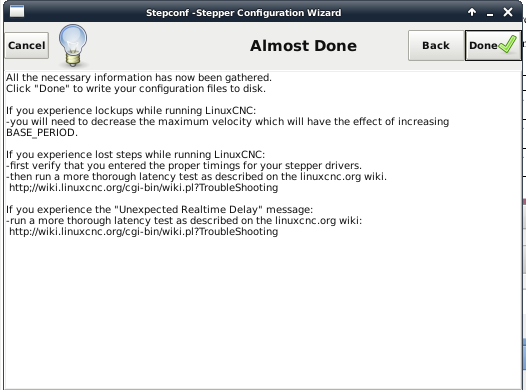Click the line '-first verify that you entered the proper timings'
This screenshot has height=390, width=526.
(x=184, y=165)
